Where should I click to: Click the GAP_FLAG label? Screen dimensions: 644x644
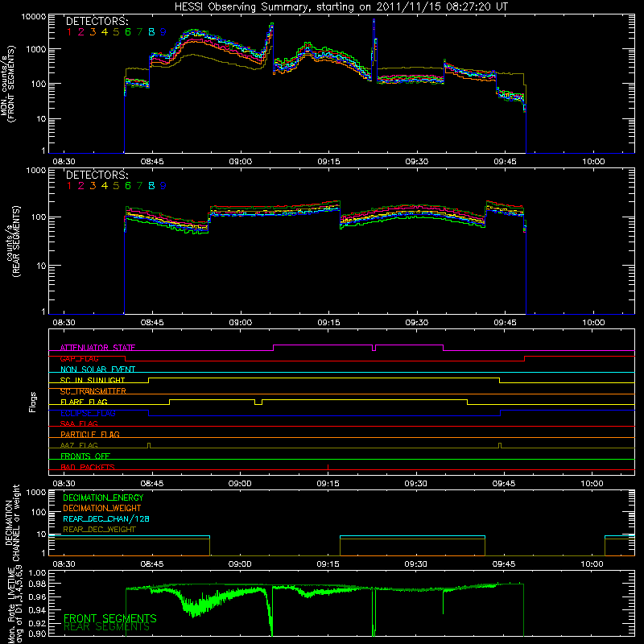click(x=79, y=358)
